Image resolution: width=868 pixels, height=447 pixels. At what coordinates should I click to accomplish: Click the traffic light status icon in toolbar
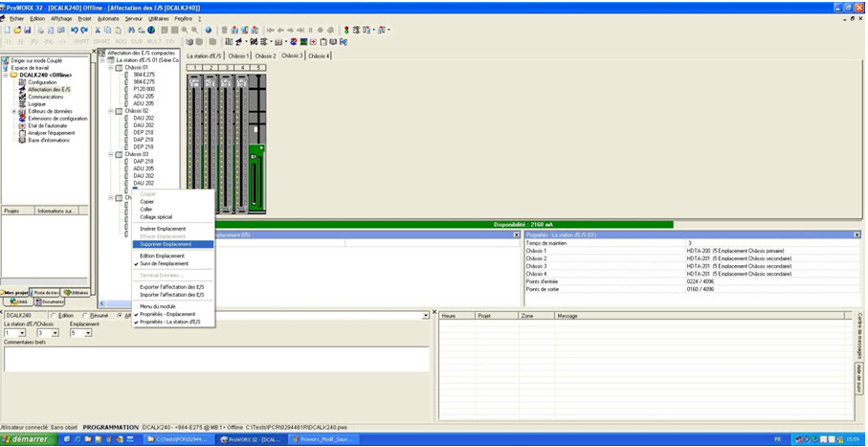[x=346, y=30]
